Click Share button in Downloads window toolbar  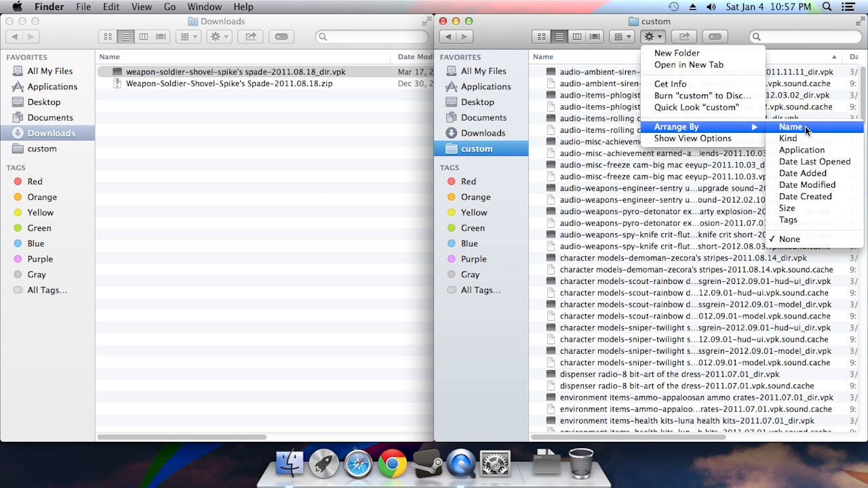click(x=250, y=37)
